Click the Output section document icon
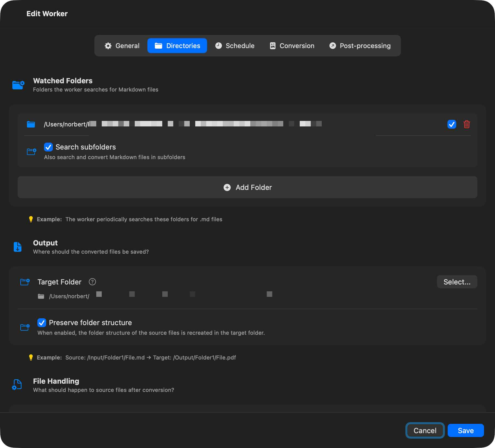The height and width of the screenshot is (448, 495). point(18,247)
